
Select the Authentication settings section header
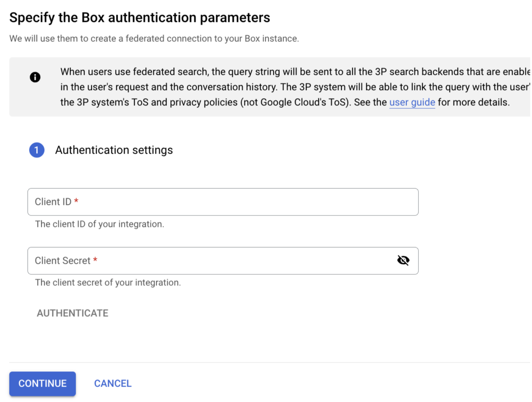pos(114,150)
